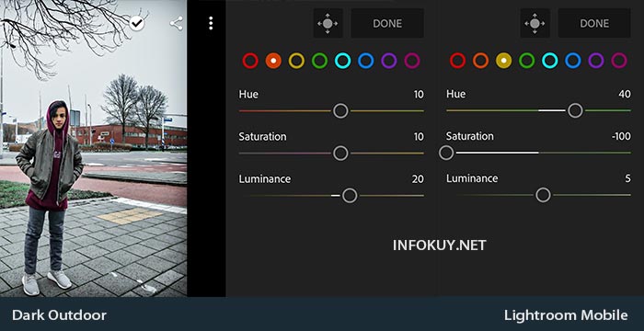This screenshot has width=644, height=331.
Task: Select aqua color circle in right panel
Action: (x=549, y=61)
